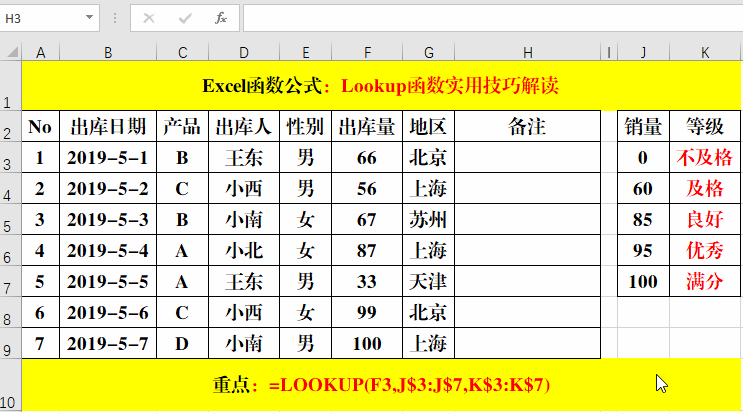Click the cell with 出库量 99
This screenshot has height=412, width=743.
click(x=367, y=312)
